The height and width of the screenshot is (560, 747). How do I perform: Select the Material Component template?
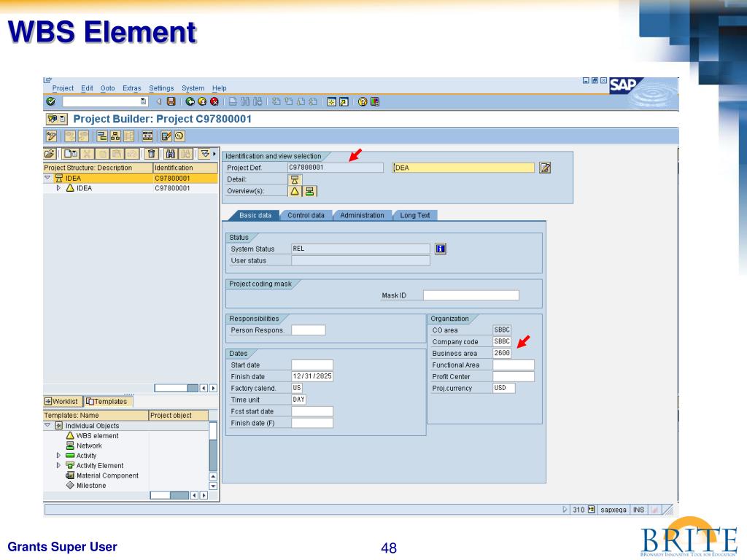pos(107,475)
